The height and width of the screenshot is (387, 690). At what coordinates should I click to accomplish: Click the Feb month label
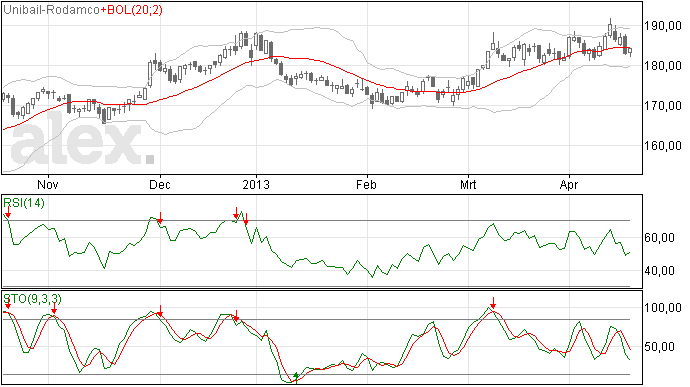coord(367,184)
